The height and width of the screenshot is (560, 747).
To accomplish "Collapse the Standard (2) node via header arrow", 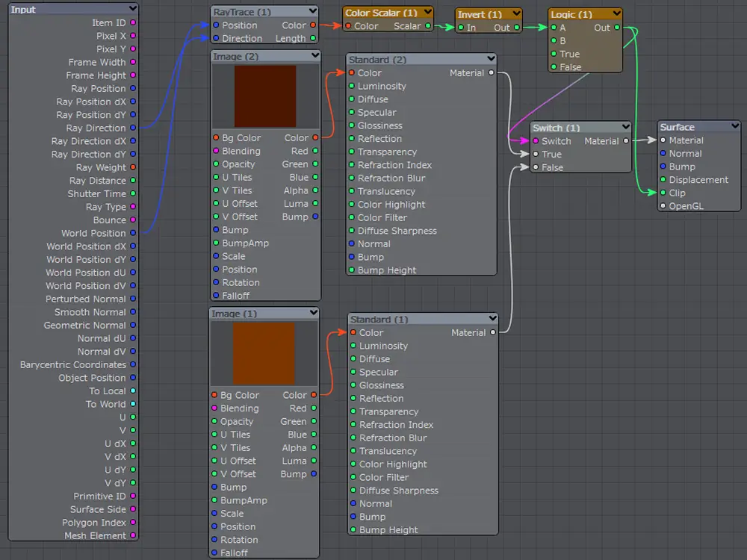I will click(x=490, y=59).
